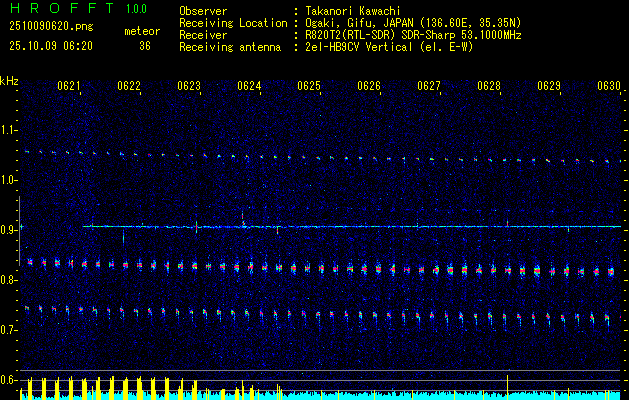This screenshot has width=629, height=400.
Task: Select the Ogaki, Gifu, JAPAN location text
Action: coord(413,23)
